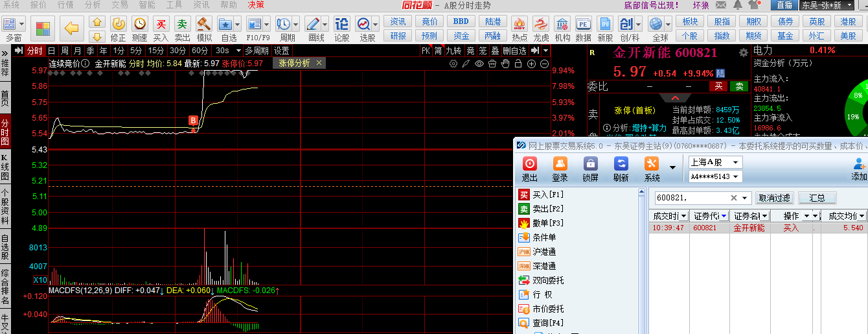Click the 刷新 refresh icon in trading window
This screenshot has width=868, height=334.
621,163
